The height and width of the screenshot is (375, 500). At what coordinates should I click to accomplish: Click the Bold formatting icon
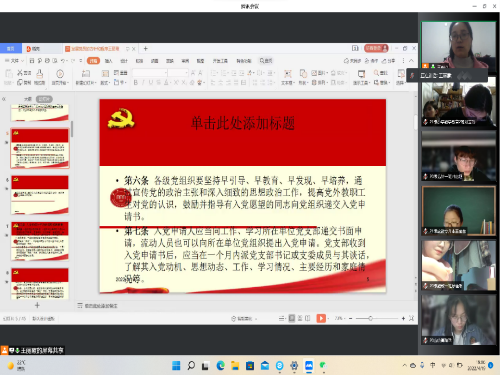click(x=136, y=82)
